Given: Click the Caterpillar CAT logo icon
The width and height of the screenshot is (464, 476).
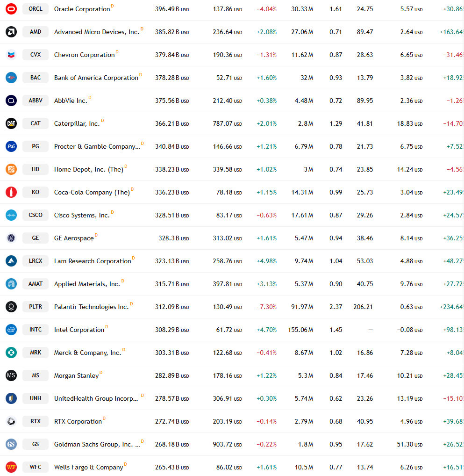Looking at the screenshot, I should 11,123.
